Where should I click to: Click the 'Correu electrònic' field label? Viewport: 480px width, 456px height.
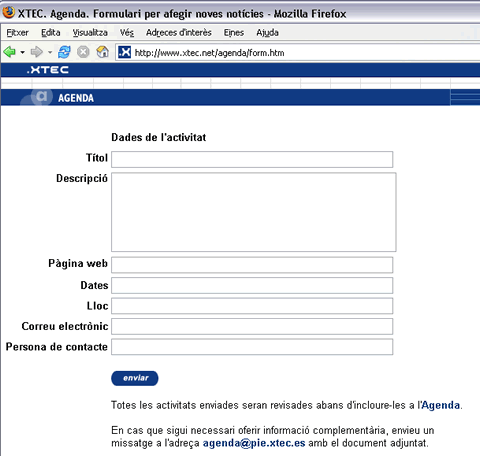65,326
